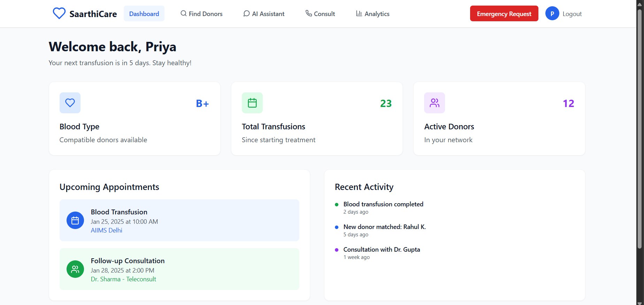Click the 23 total transfusions count
The image size is (644, 305).
point(386,104)
